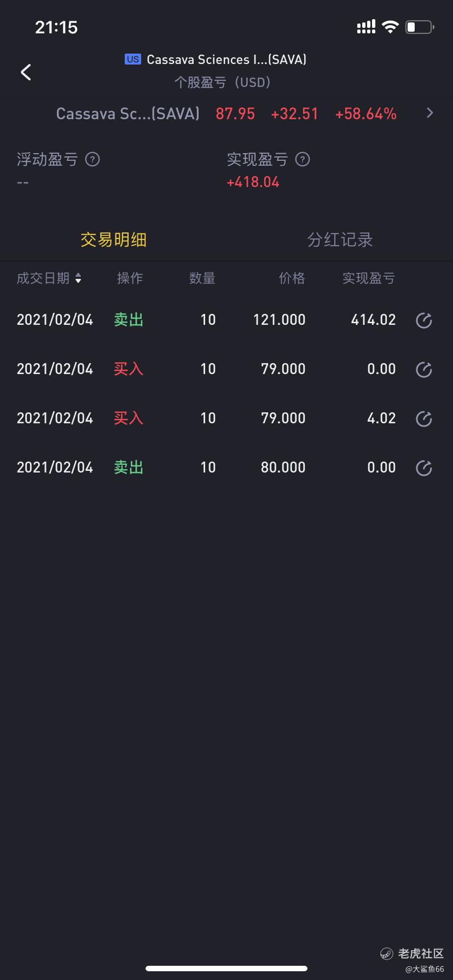
Task: Tap the back arrow icon
Action: pyautogui.click(x=26, y=72)
